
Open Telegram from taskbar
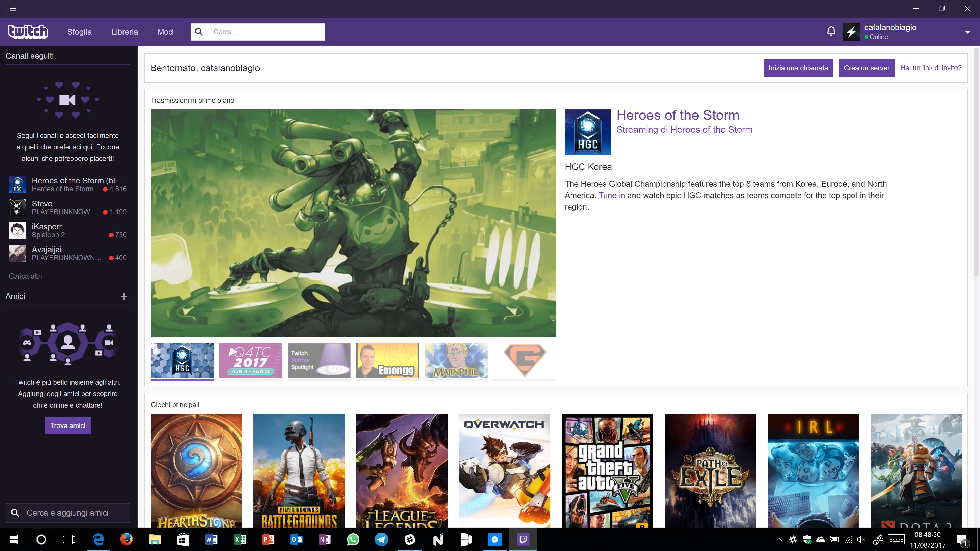(381, 539)
